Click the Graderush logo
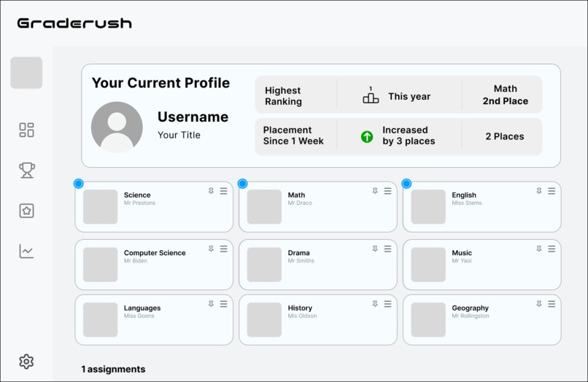This screenshot has height=382, width=588. 74,23
